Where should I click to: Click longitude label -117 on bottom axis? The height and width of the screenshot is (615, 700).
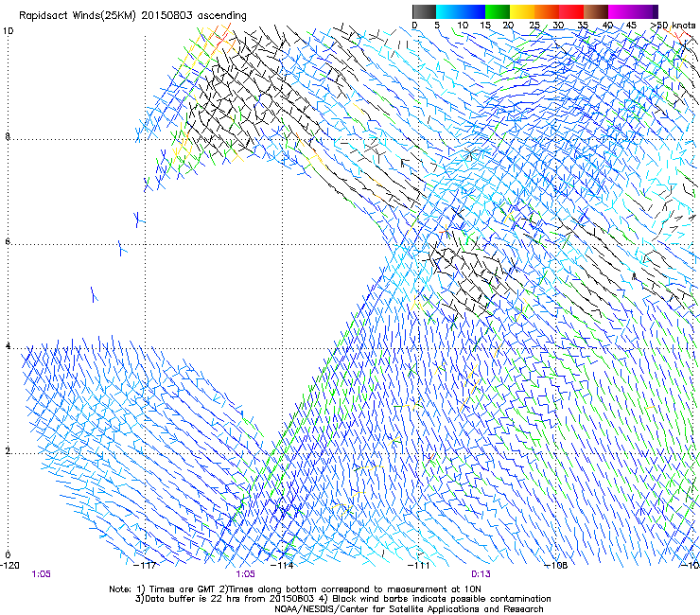146,565
